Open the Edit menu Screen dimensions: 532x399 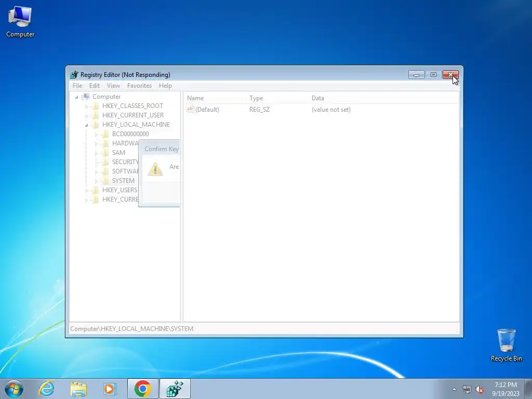coord(95,86)
